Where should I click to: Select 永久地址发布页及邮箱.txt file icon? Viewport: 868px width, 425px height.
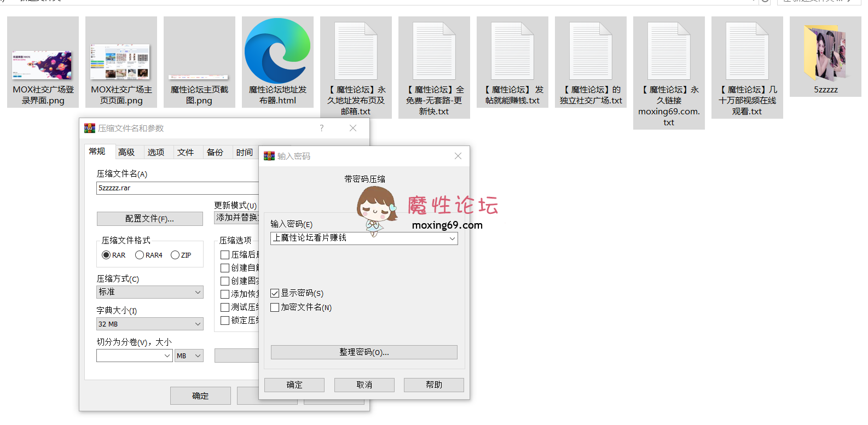coord(356,51)
